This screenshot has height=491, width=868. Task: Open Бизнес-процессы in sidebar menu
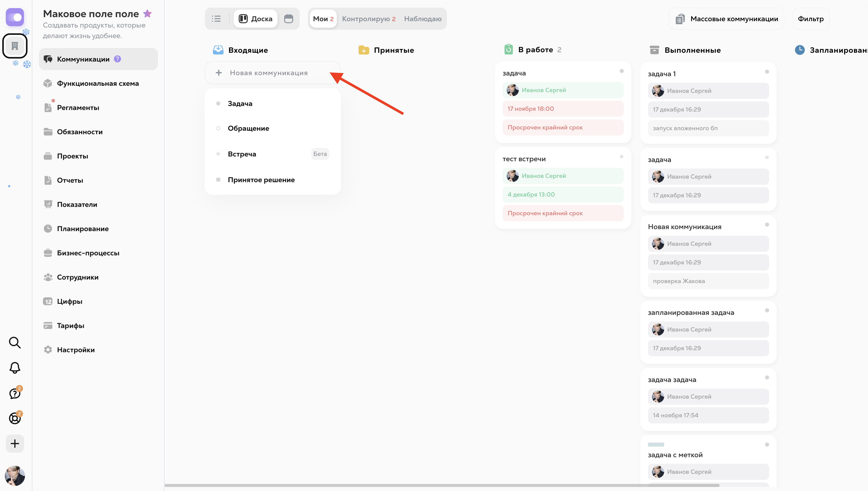pyautogui.click(x=88, y=253)
